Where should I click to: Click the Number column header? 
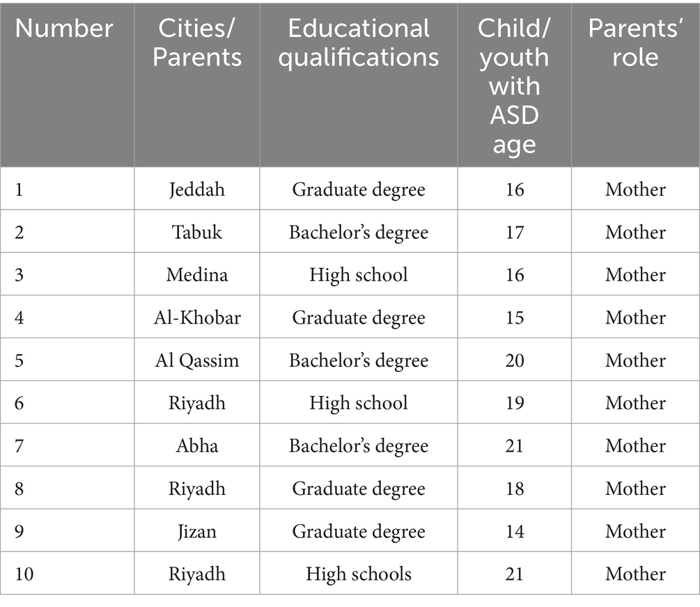coord(64,29)
